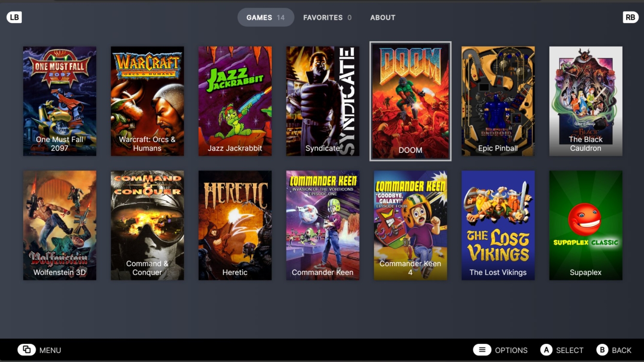Select Warcraft: Orcs & Humans cover
This screenshot has width=644, height=362.
(147, 101)
